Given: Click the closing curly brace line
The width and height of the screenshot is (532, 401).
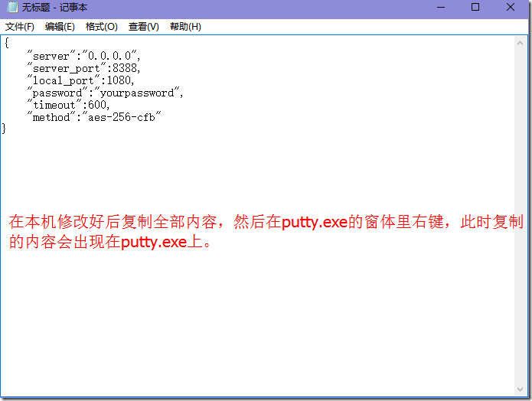Looking at the screenshot, I should coord(4,129).
